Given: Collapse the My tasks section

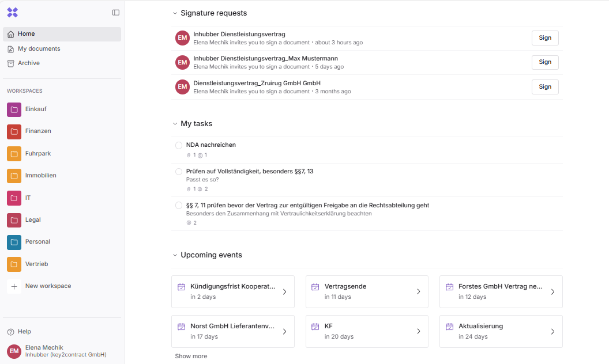Looking at the screenshot, I should pos(175,124).
